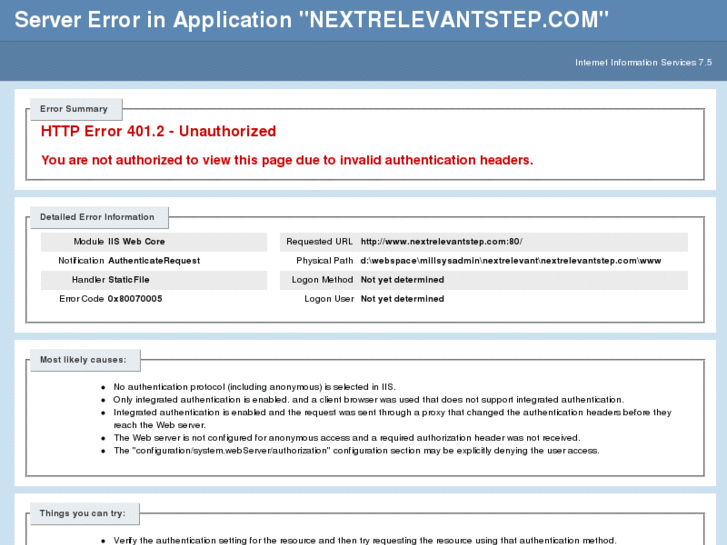Screen dimensions: 727x545
Task: Select the Most likely causes label
Action: (83, 360)
